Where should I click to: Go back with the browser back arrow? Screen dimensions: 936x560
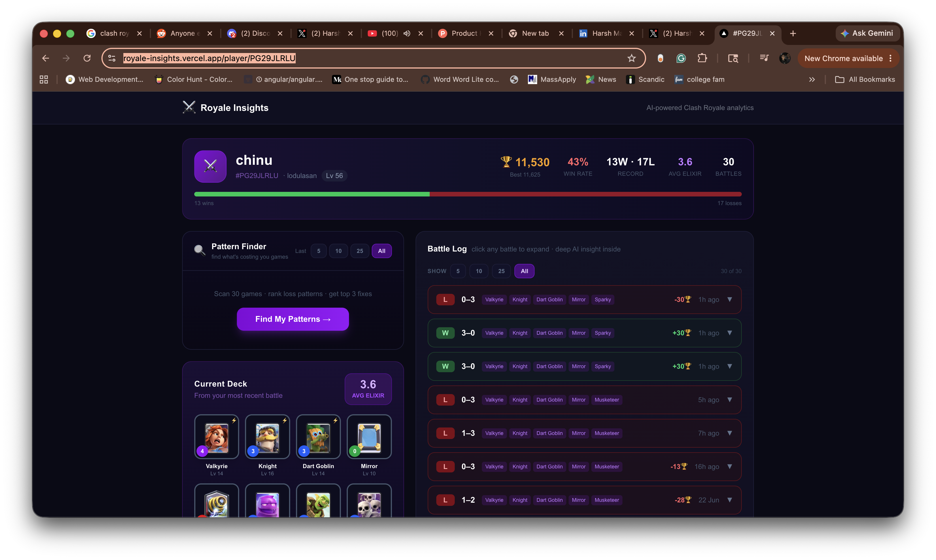tap(46, 58)
